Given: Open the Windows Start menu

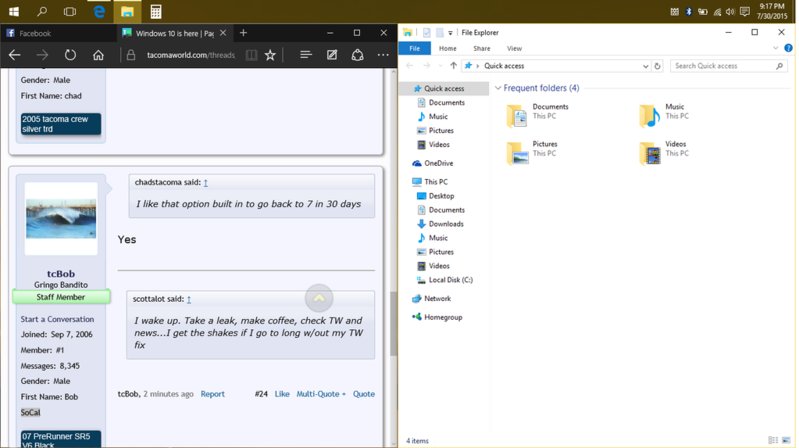Looking at the screenshot, I should tap(14, 11).
